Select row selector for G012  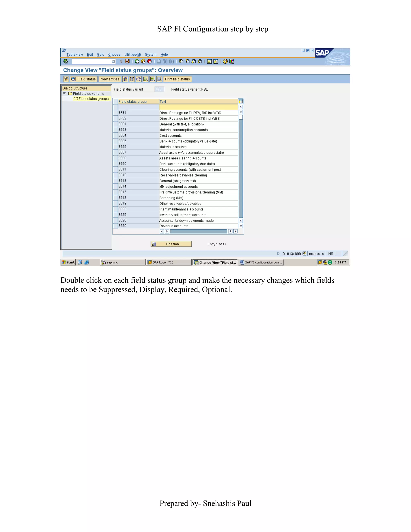pyautogui.click(x=116, y=175)
